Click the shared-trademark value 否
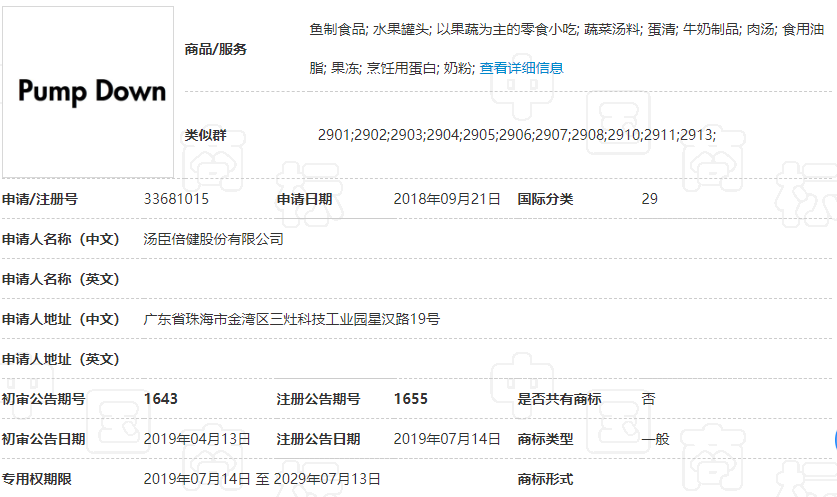 (649, 399)
